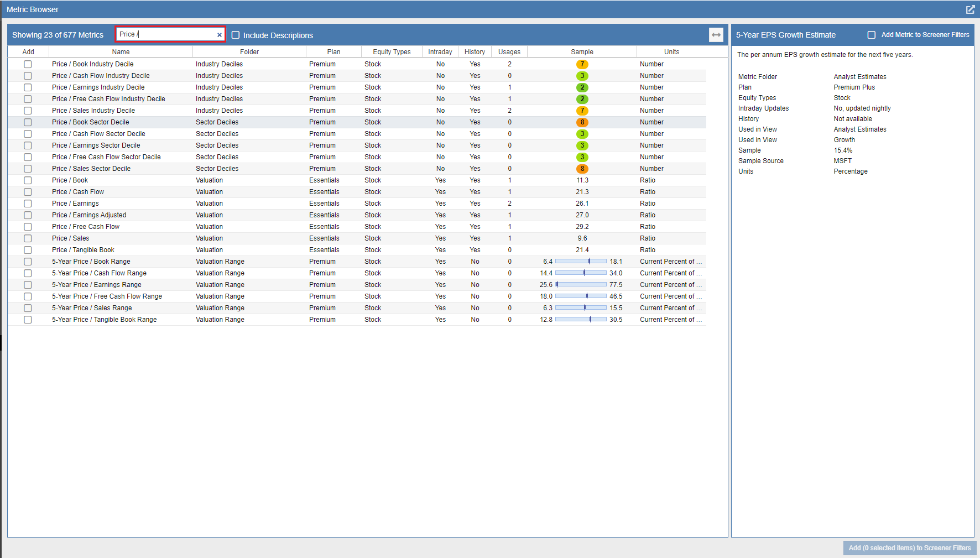Check the Add Metric to Screener Filters box
The width and height of the screenshot is (980, 558).
[x=872, y=35]
